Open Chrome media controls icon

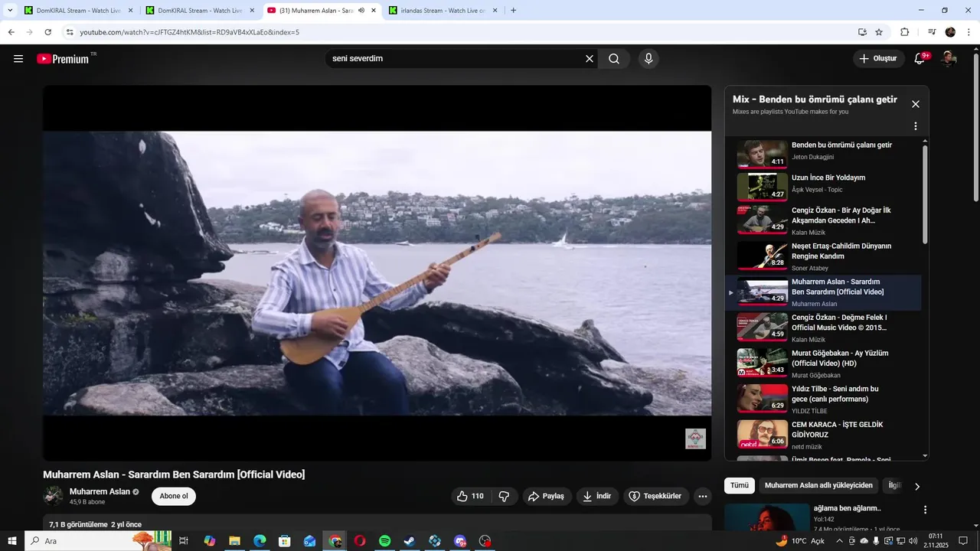pos(932,32)
